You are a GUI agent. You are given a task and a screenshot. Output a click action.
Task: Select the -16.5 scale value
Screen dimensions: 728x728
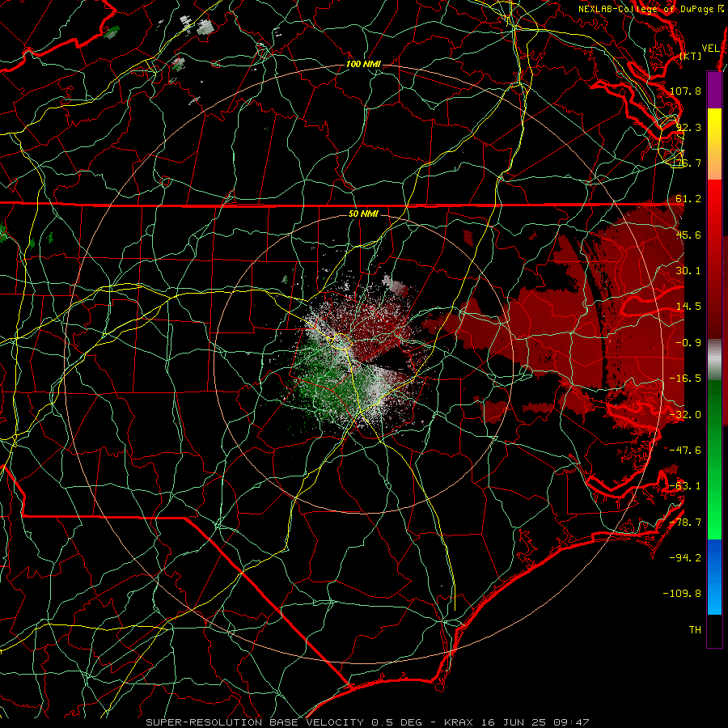685,379
